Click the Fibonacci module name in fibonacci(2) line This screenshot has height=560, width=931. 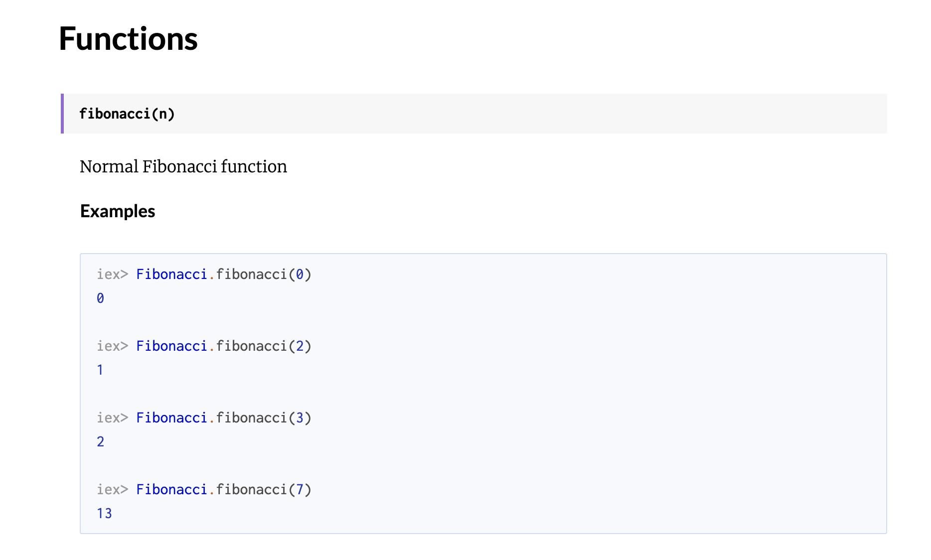click(171, 346)
